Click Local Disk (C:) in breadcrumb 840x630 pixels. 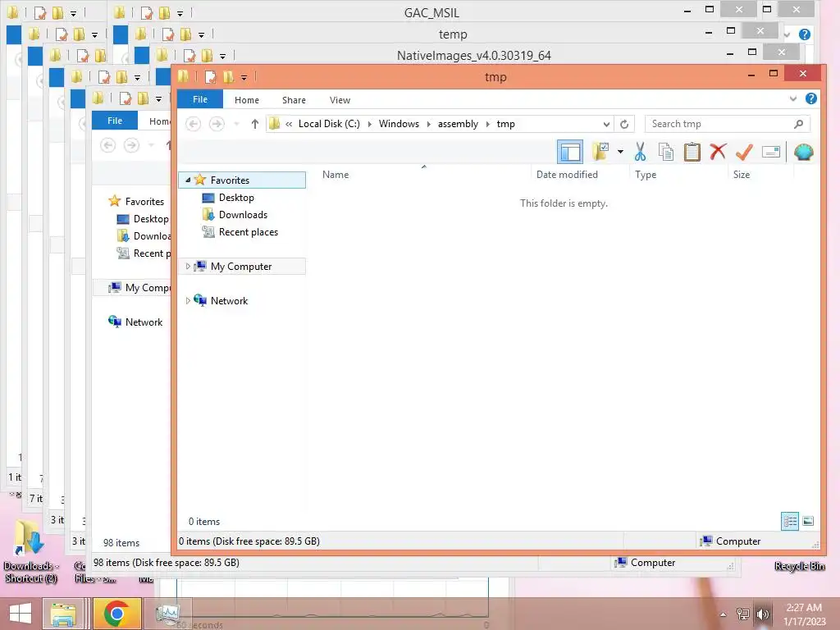(x=329, y=124)
